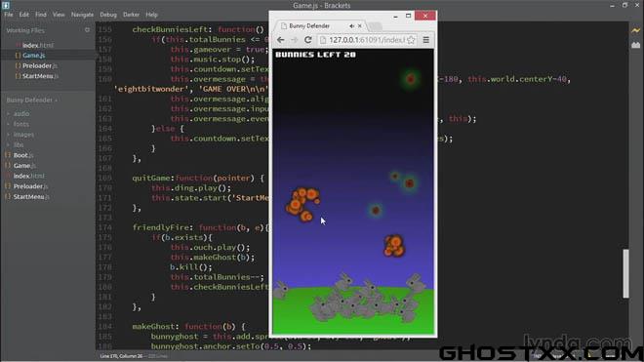The image size is (644, 362).
Task: Go back using the browser back arrow
Action: click(280, 40)
